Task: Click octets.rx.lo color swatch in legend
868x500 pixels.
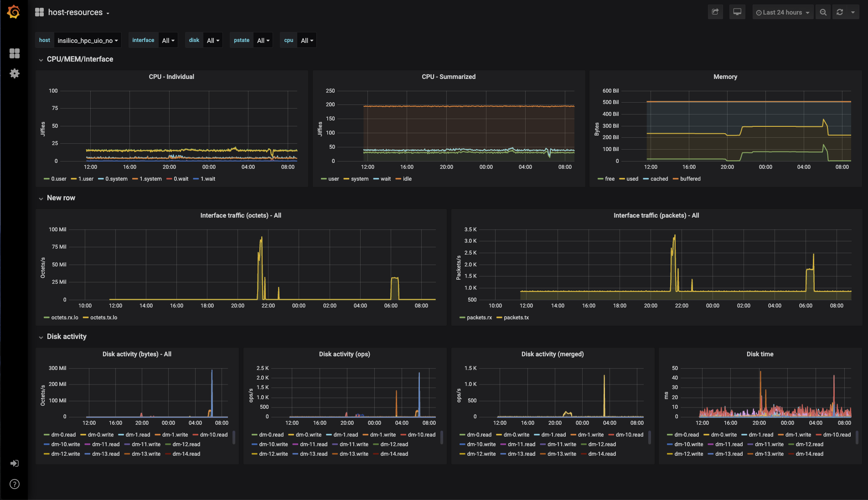Action: (x=46, y=318)
